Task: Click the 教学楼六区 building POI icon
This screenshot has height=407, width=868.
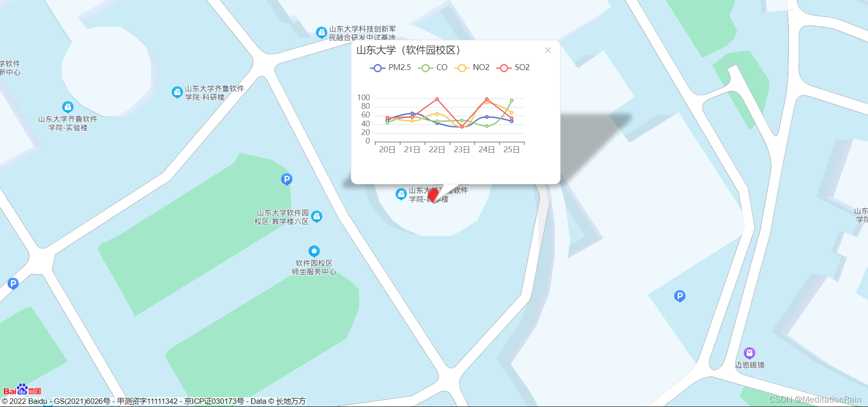Action: click(317, 216)
